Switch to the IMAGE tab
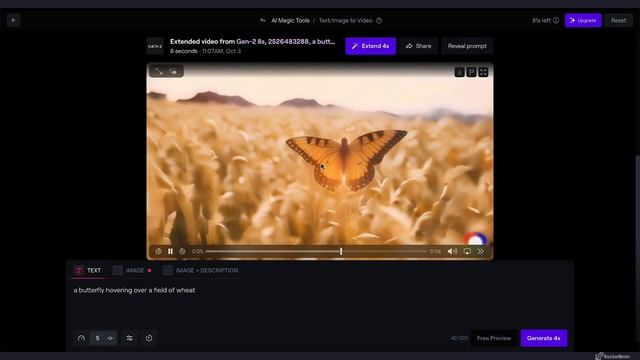Screen dimensions: 640x360 click(132, 270)
